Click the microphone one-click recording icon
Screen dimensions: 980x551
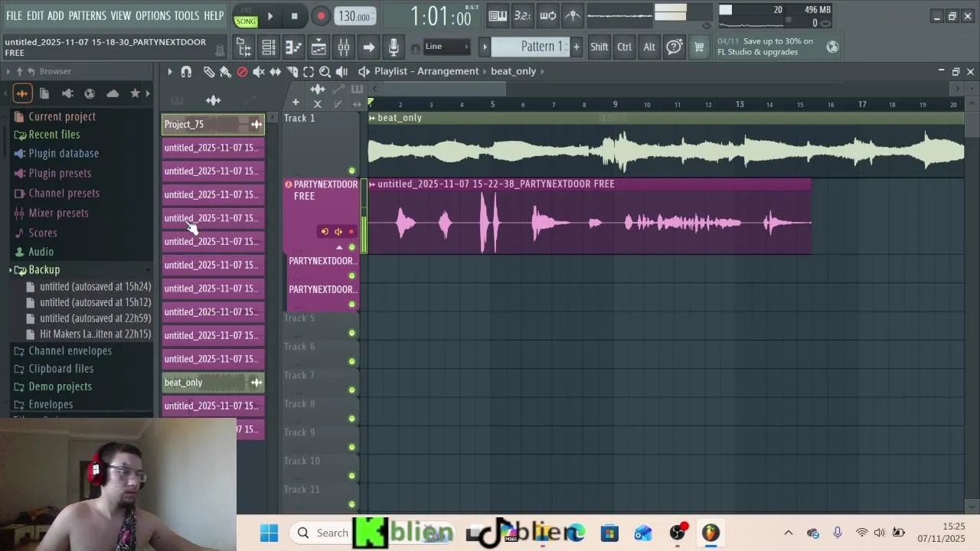pos(394,47)
